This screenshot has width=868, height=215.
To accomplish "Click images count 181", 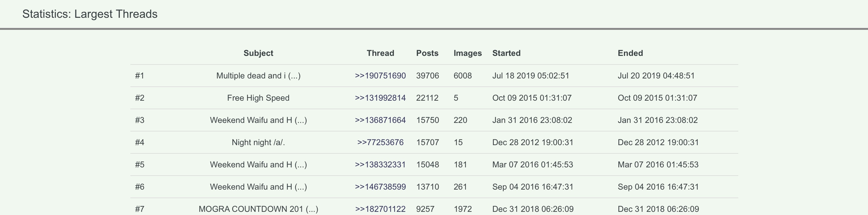I will [x=460, y=165].
